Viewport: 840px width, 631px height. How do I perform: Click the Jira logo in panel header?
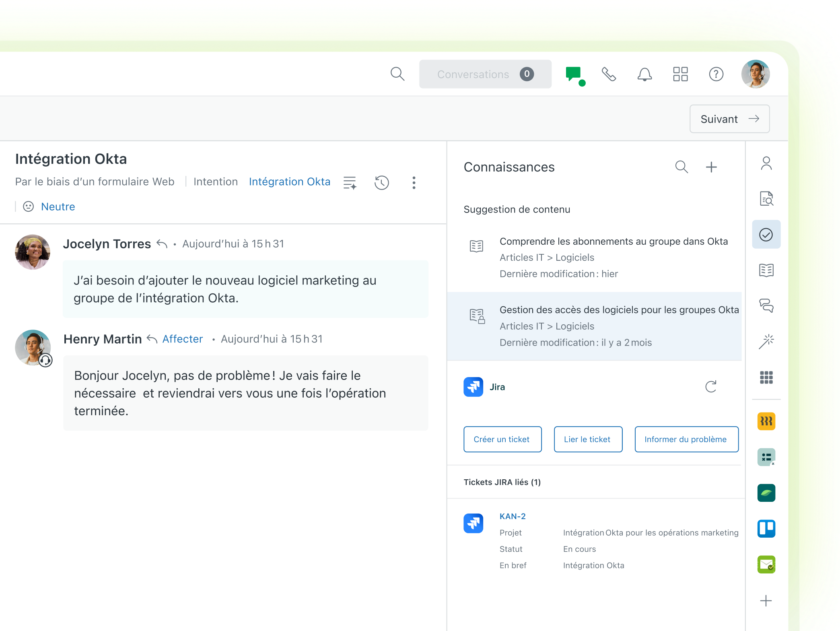point(473,387)
